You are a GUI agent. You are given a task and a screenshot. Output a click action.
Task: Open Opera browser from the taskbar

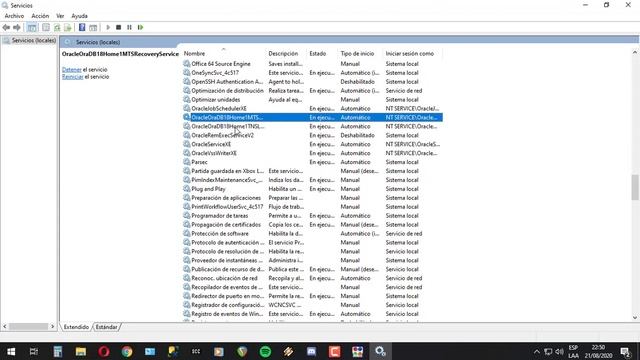pyautogui.click(x=104, y=351)
